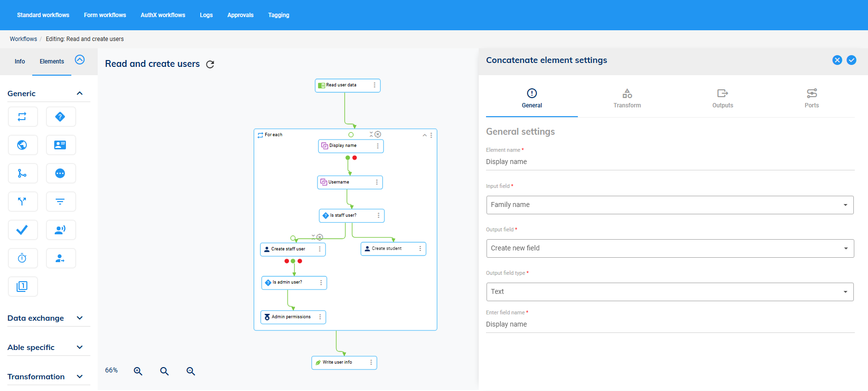868x391 pixels.
Task: Choose the globe element icon
Action: point(22,145)
